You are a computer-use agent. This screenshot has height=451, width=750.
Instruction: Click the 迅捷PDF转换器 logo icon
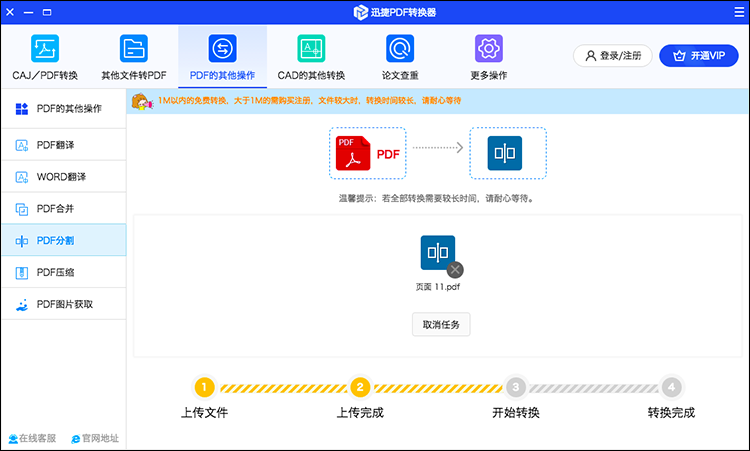point(360,12)
